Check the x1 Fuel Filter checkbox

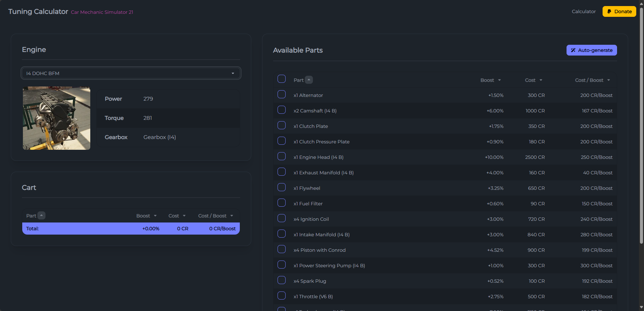click(x=282, y=203)
